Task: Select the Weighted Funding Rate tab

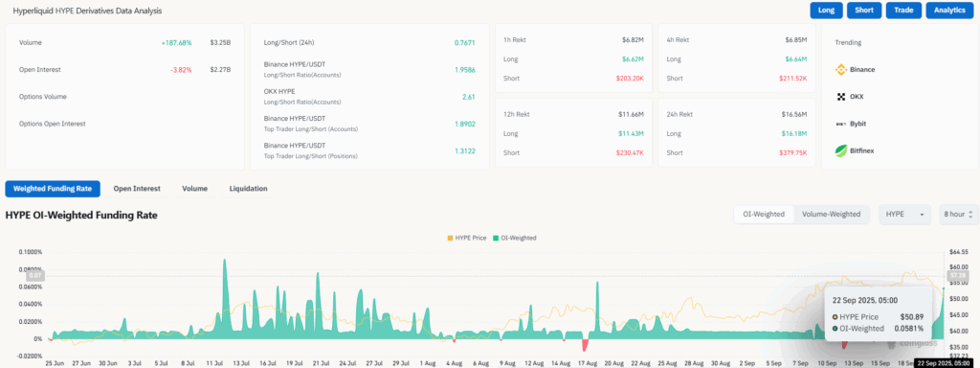Action: (x=53, y=189)
